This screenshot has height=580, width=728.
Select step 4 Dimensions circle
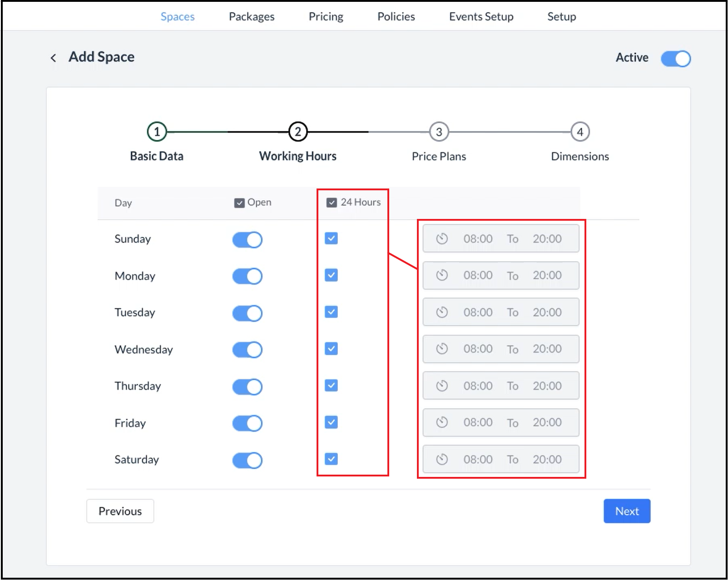pyautogui.click(x=579, y=132)
